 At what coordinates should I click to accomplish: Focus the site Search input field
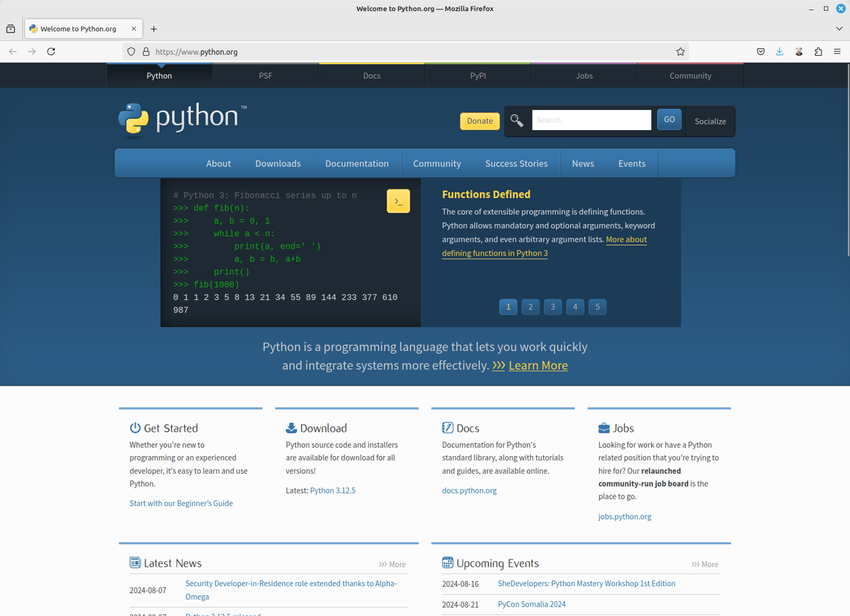[592, 120]
